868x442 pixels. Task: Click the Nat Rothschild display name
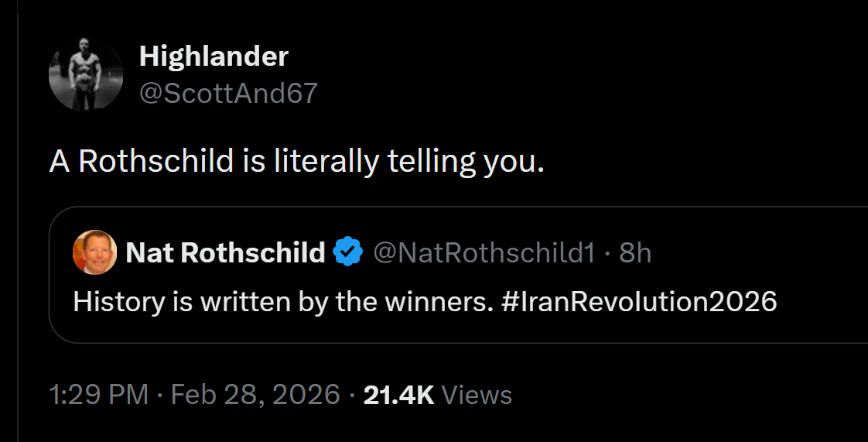coord(225,252)
